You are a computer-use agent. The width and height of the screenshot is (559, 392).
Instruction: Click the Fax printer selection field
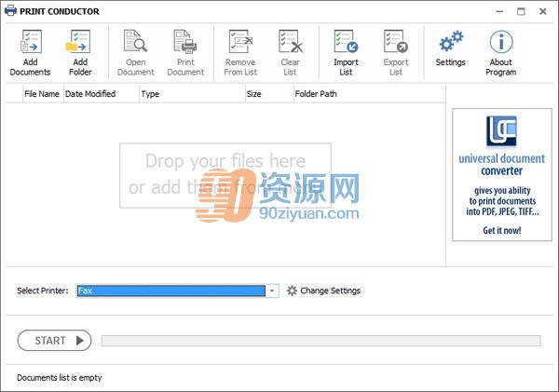(170, 291)
